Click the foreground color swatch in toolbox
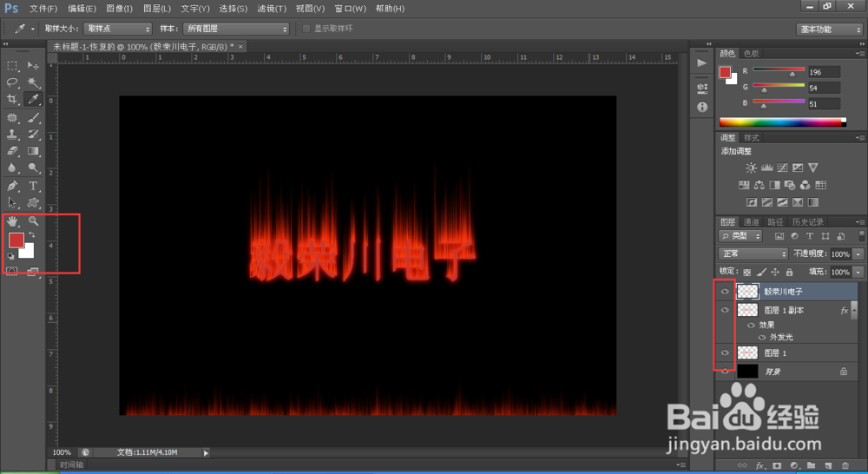The height and width of the screenshot is (474, 868). tap(16, 240)
